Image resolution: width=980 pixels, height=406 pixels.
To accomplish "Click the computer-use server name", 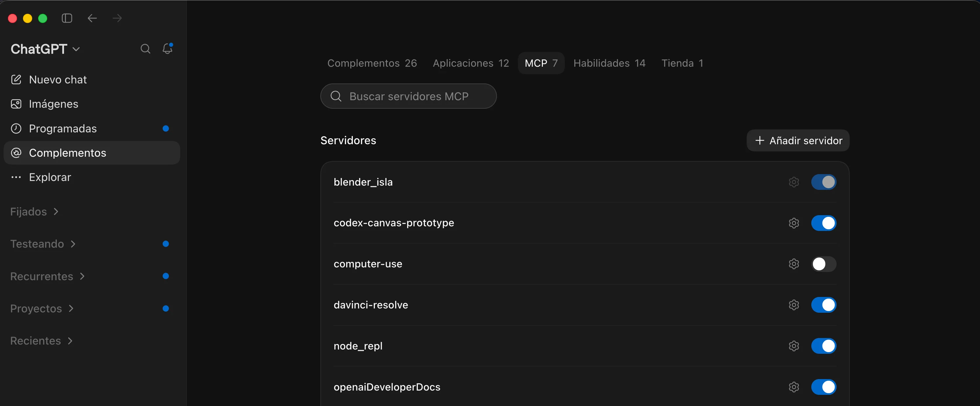I will click(x=368, y=264).
